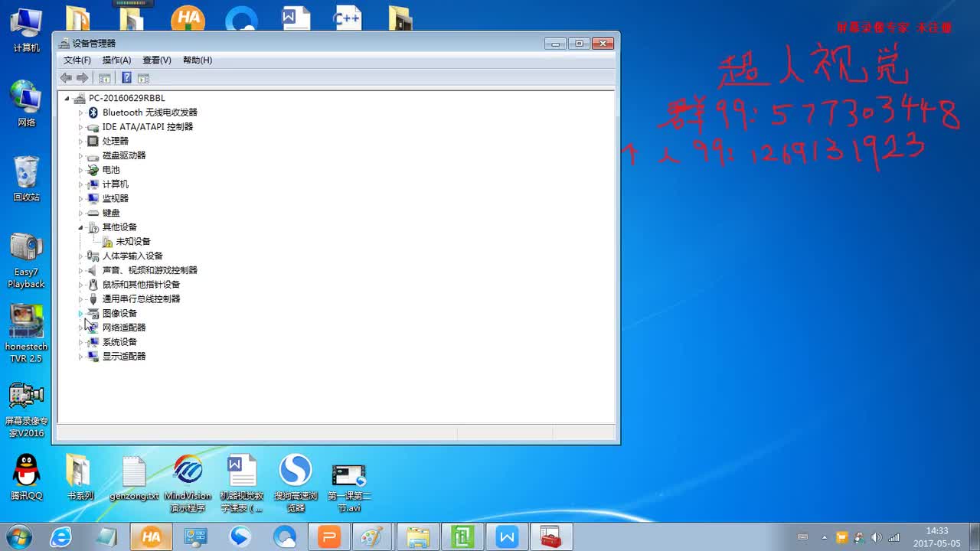Open the File Explorer taskbar button
The width and height of the screenshot is (980, 551).
tap(418, 537)
